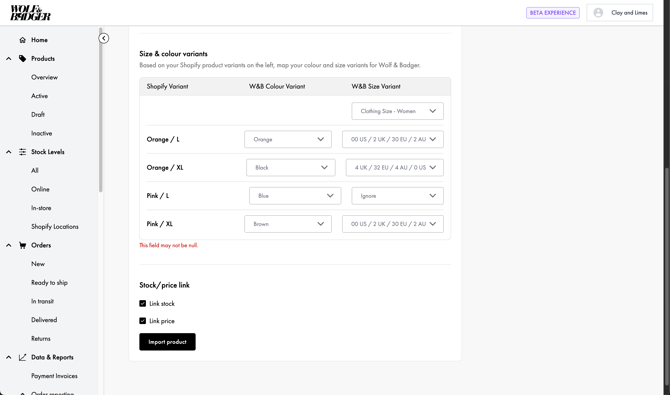
Task: Open the Clay and Limes account menu
Action: point(620,13)
